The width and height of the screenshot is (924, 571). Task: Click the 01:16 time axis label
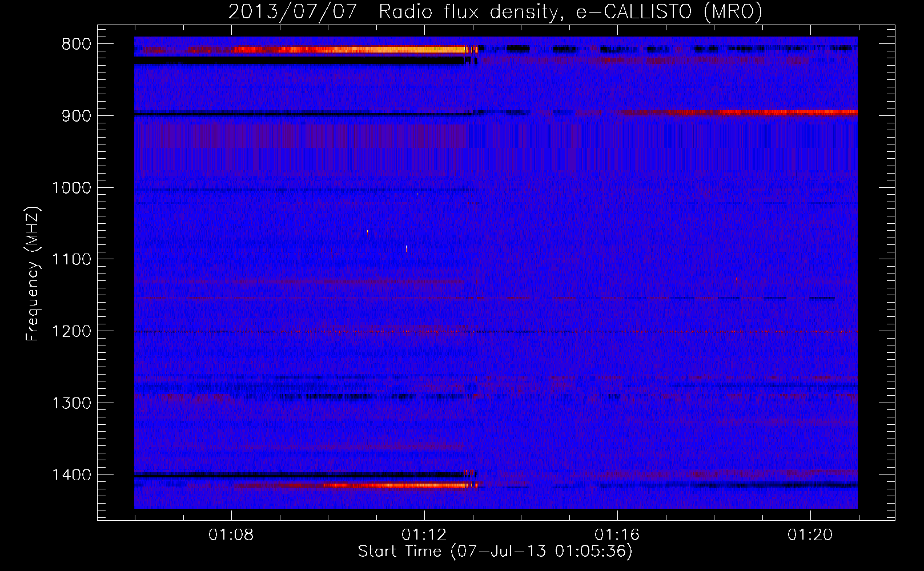point(617,535)
